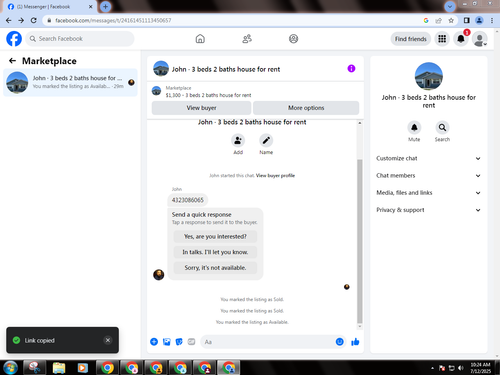Go to the Home feed icon
The height and width of the screenshot is (375, 500).
coord(200,39)
